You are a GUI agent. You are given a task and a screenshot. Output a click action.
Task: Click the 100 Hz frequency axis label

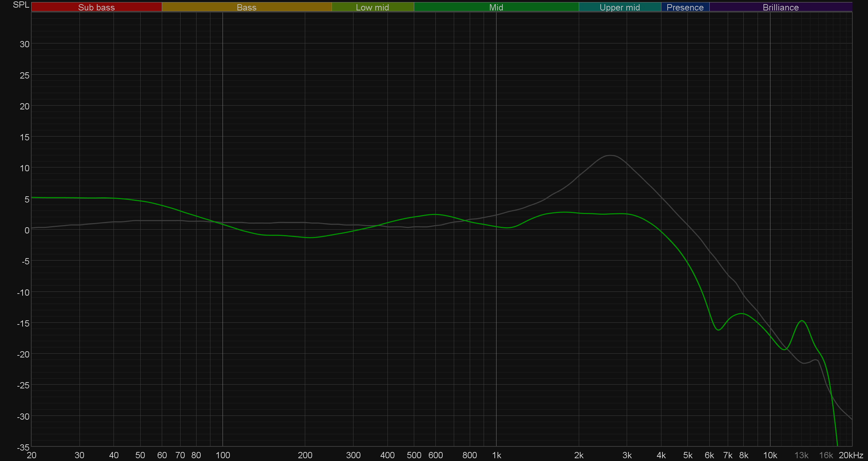pos(223,455)
